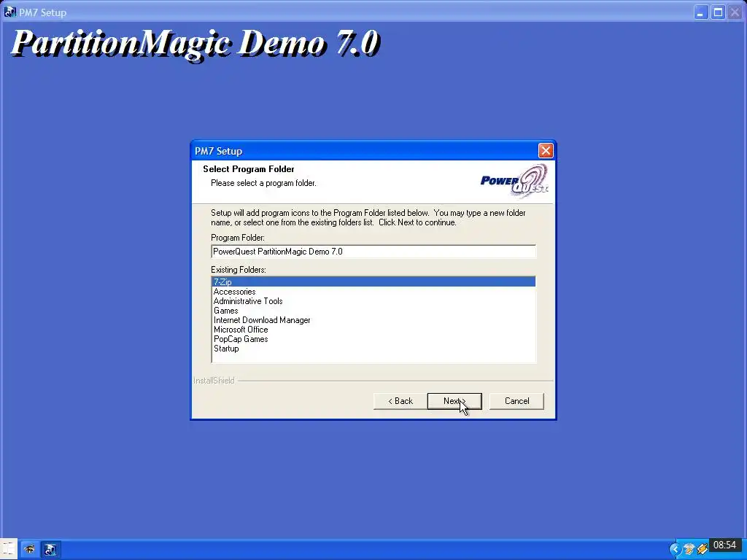Expand hidden tray icons arrow
Image resolution: width=747 pixels, height=560 pixels.
point(675,550)
